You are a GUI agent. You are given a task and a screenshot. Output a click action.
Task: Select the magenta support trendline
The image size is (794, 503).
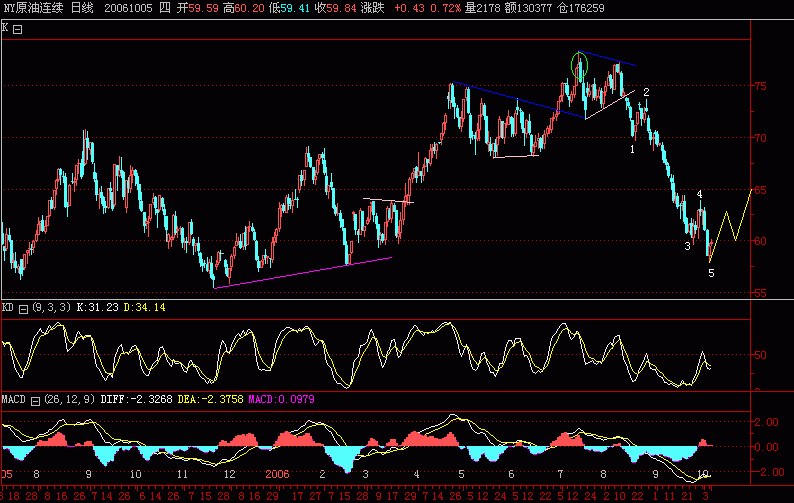(x=303, y=273)
